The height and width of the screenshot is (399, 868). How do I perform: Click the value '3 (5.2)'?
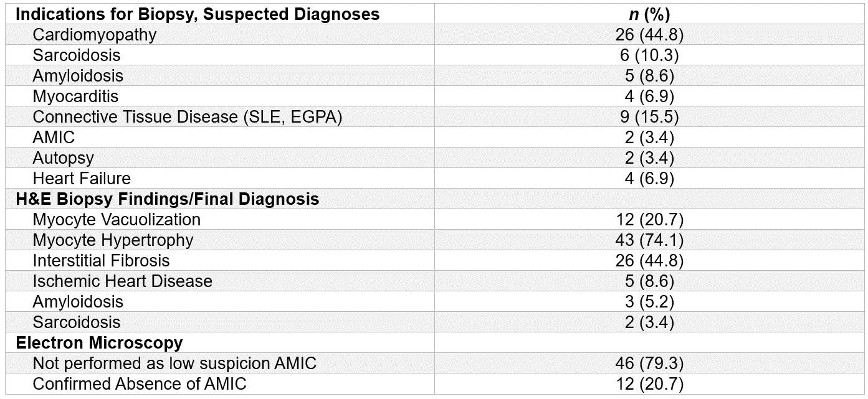pos(649,302)
